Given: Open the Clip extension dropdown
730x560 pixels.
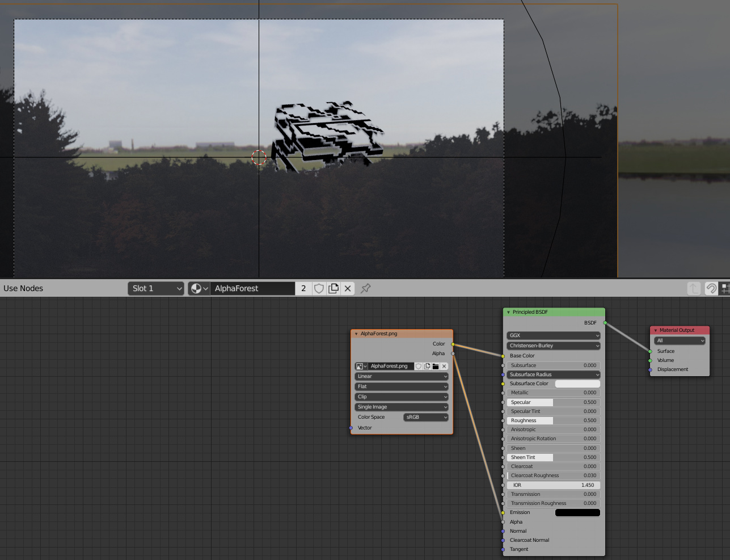Looking at the screenshot, I should point(401,397).
